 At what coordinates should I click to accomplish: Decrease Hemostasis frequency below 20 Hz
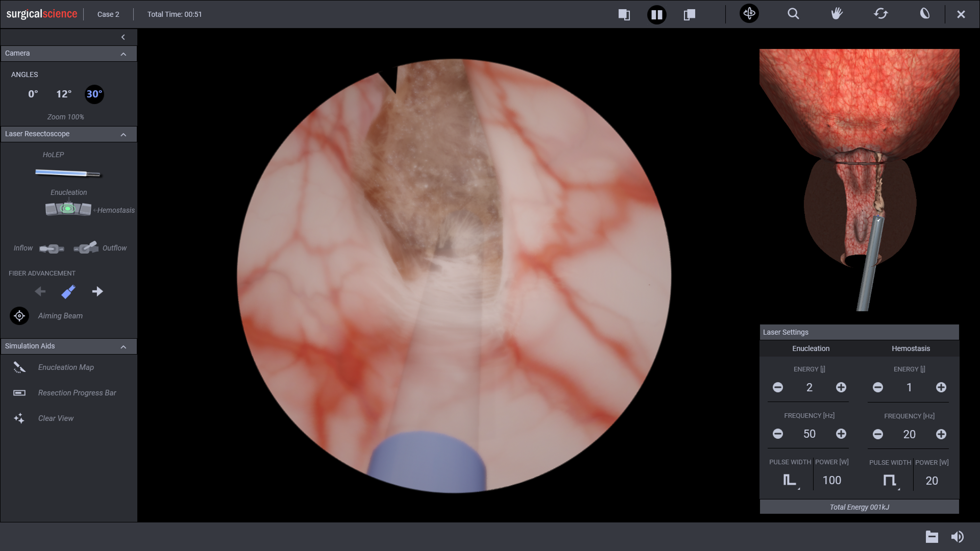coord(878,434)
